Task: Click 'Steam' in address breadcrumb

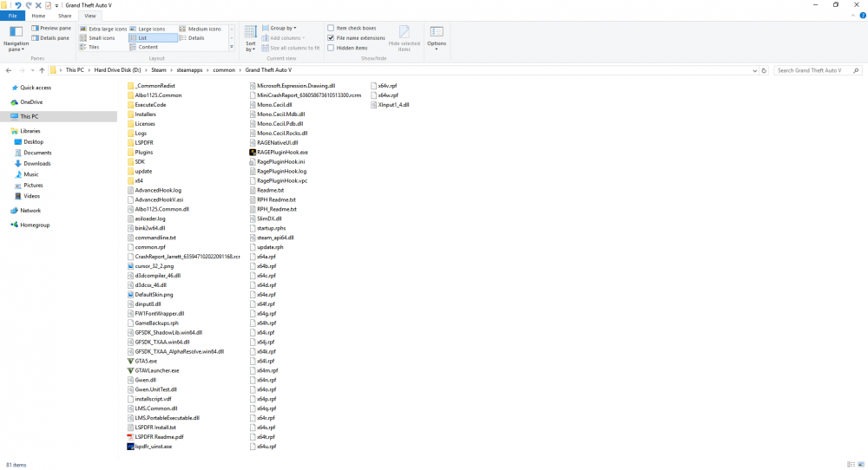Action: pyautogui.click(x=158, y=70)
